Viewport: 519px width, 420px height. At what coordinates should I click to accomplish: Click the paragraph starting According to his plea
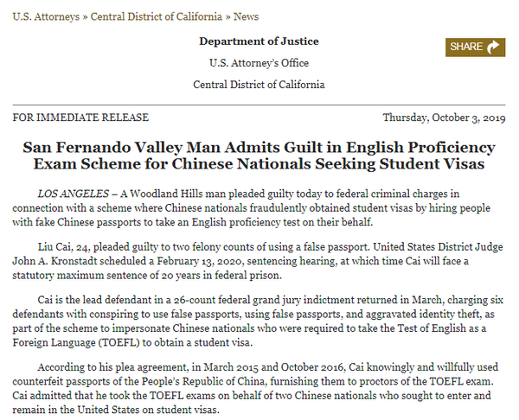[x=255, y=389]
